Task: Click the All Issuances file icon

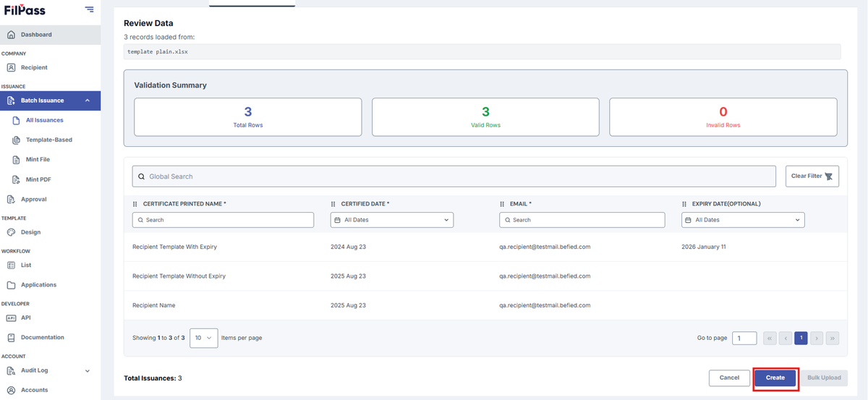Action: coord(17,120)
